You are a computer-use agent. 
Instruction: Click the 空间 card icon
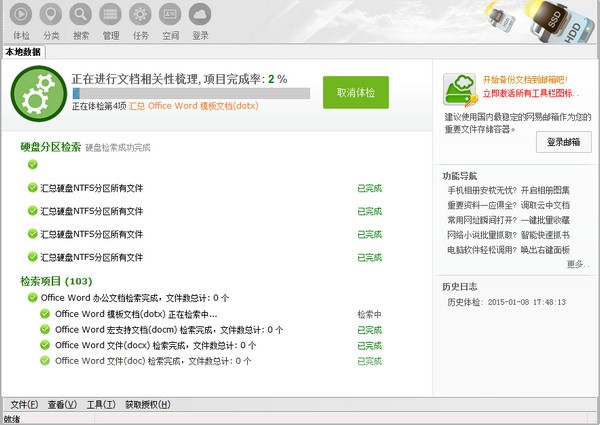[x=170, y=15]
